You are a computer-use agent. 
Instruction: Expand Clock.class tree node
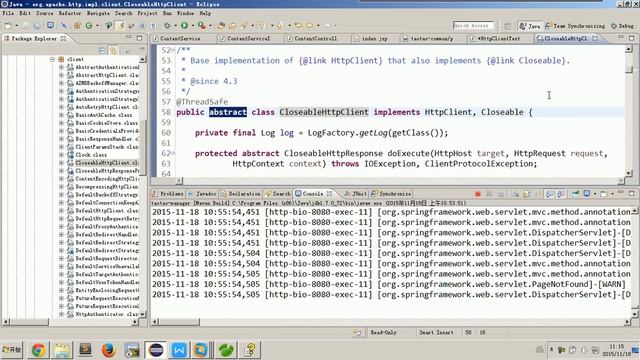tap(61, 155)
